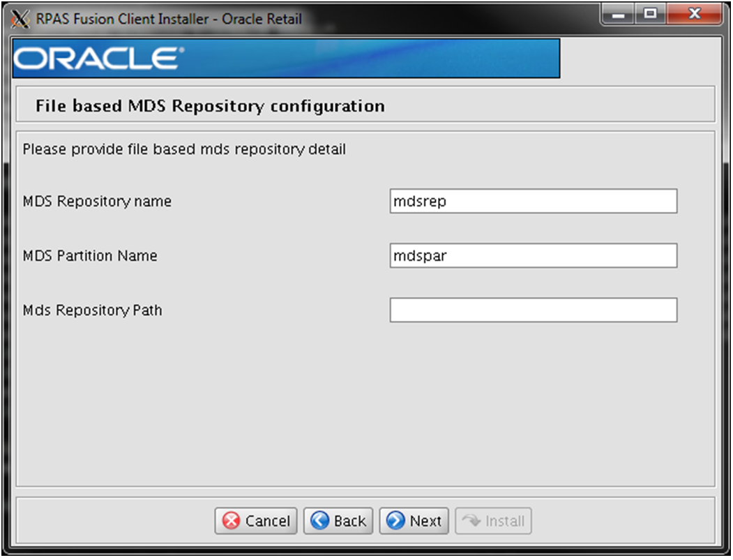
Task: Click the 'File based MDS Repository configuration' heading
Action: click(x=211, y=106)
